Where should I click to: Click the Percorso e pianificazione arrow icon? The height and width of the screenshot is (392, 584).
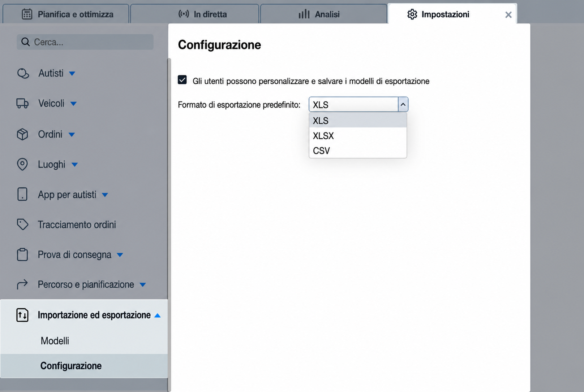tap(22, 284)
